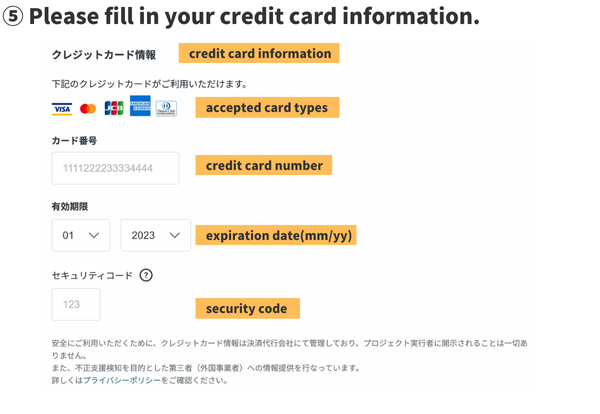
Task: Open the security code help icon
Action: [146, 275]
